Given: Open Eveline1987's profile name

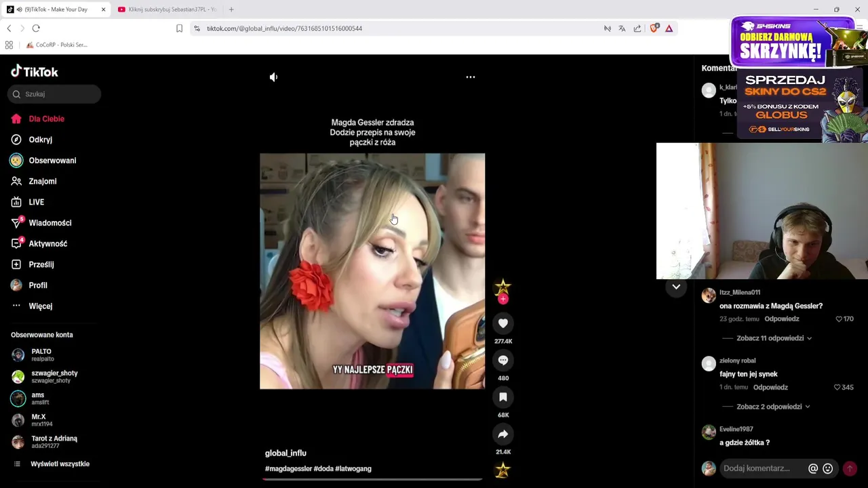Looking at the screenshot, I should tap(736, 429).
